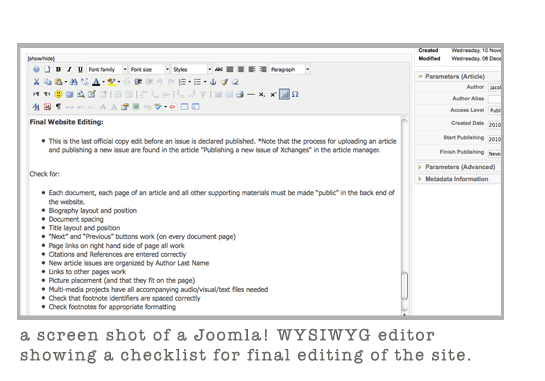Click the Start Publishing field
Viewport: 545px width, 381px height.
(495, 139)
